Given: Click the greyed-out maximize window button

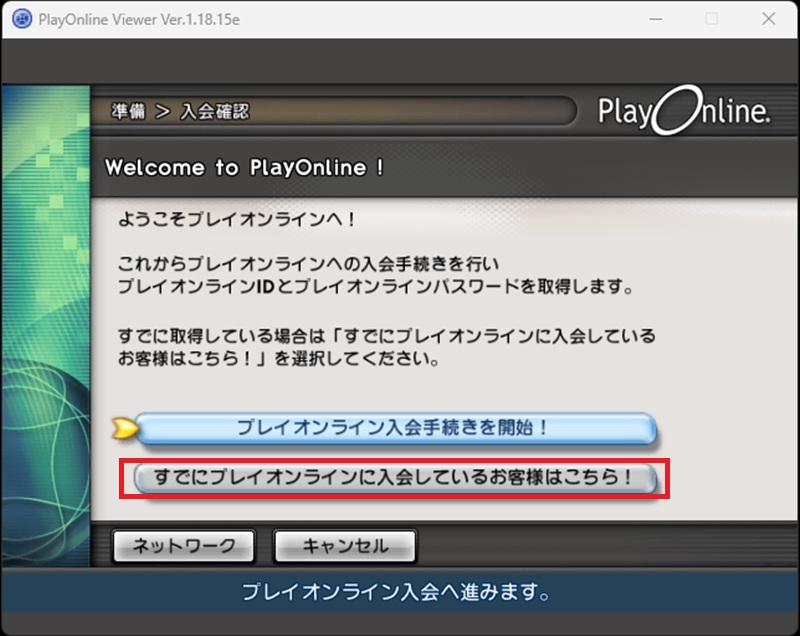Looking at the screenshot, I should 712,19.
